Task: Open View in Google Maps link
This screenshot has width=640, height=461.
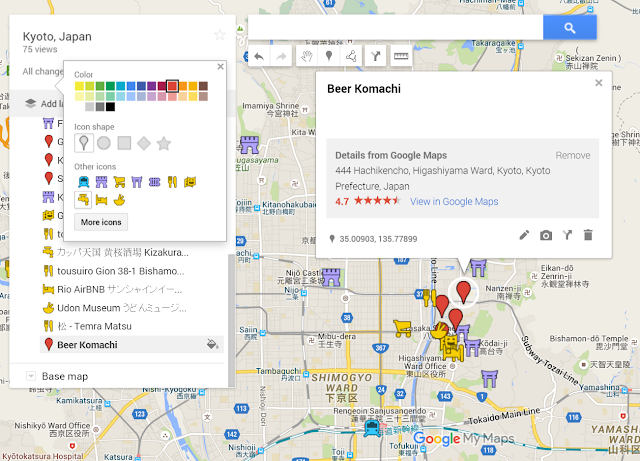Action: pos(454,202)
